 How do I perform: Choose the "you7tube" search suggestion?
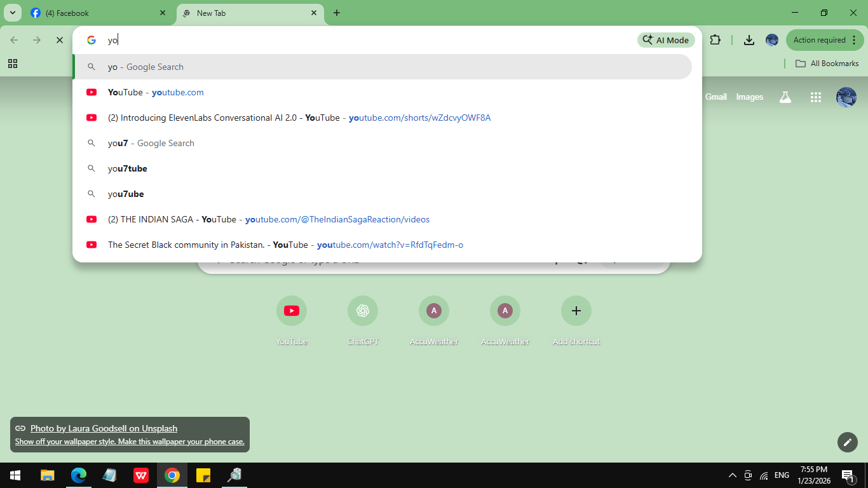(128, 168)
